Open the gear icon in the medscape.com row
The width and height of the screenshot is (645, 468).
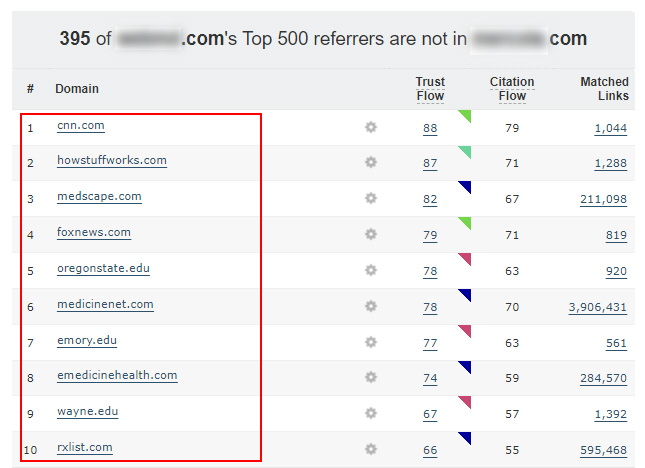tap(371, 198)
